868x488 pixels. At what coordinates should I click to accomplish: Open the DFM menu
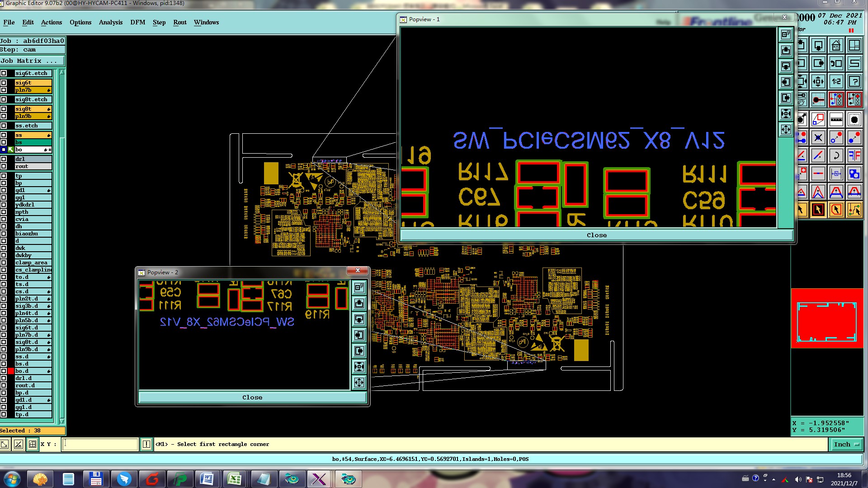(x=137, y=22)
